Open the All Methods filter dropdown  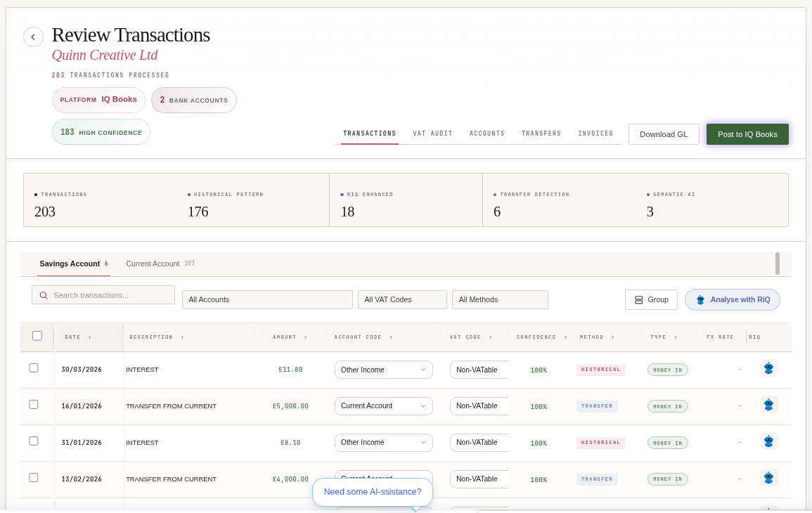pyautogui.click(x=500, y=300)
